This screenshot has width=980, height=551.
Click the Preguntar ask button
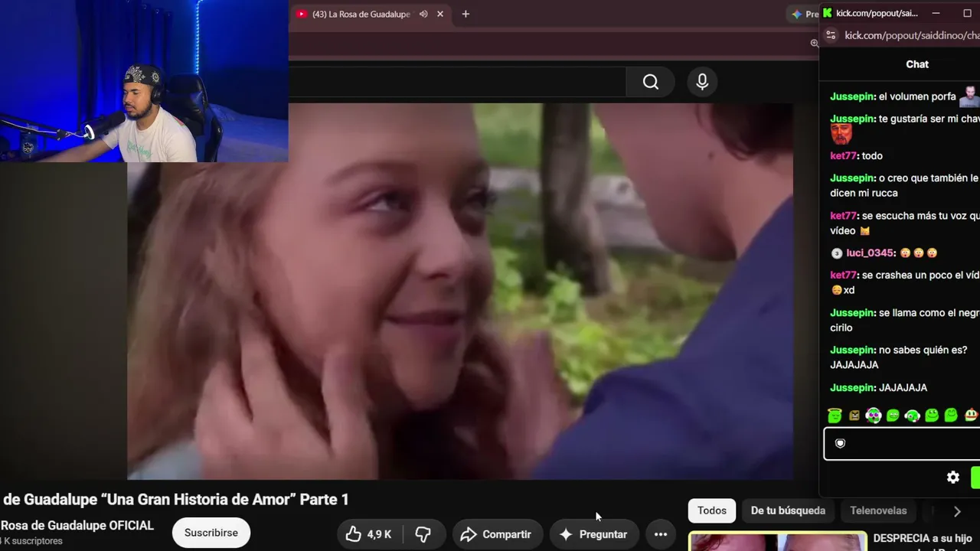click(594, 534)
